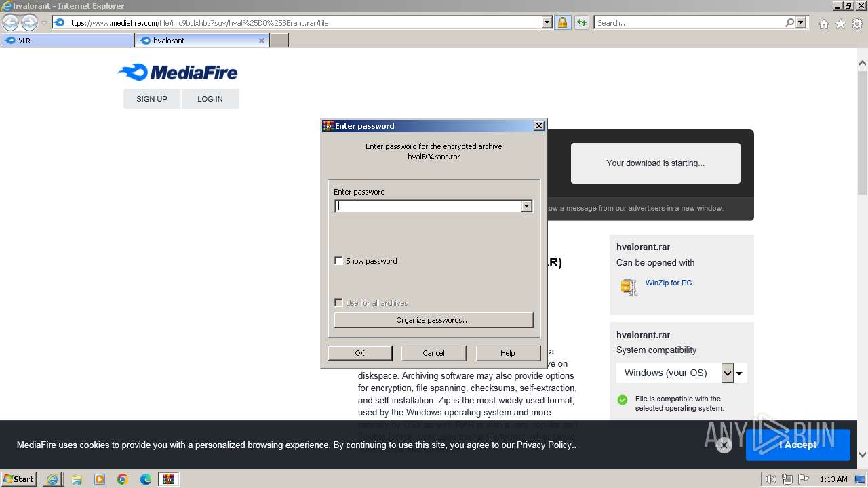Viewport: 868px width, 488px height.
Task: Click the clock showing 1:13 AM
Action: click(833, 479)
